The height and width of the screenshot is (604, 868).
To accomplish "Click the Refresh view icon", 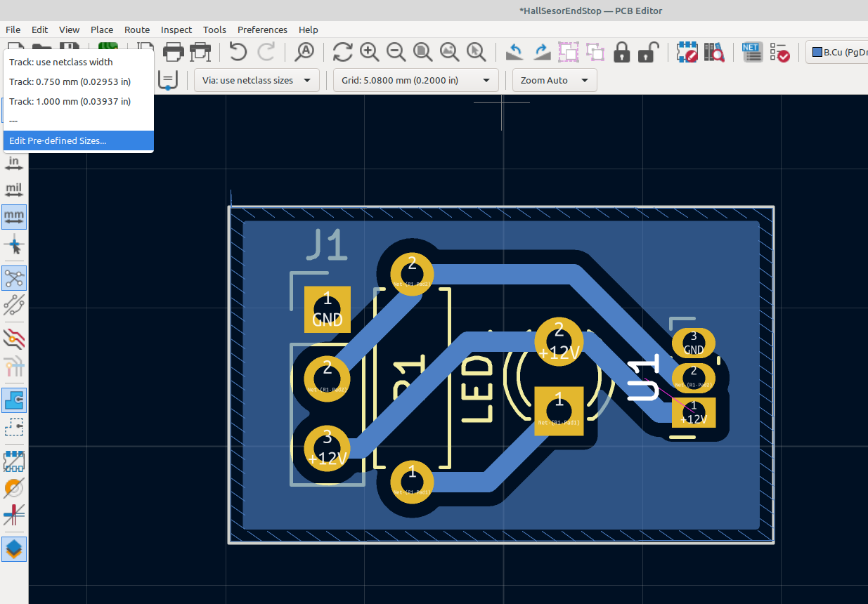I will tap(342, 52).
